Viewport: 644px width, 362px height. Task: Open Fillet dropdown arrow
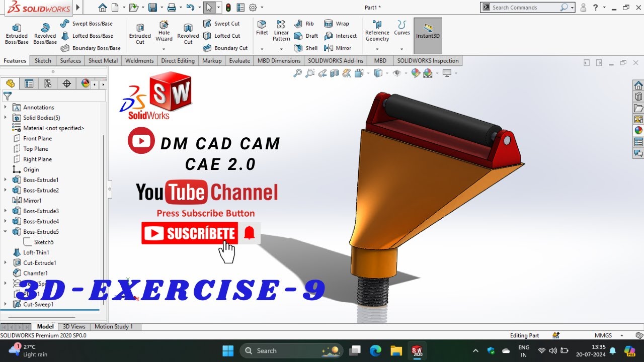(x=262, y=49)
